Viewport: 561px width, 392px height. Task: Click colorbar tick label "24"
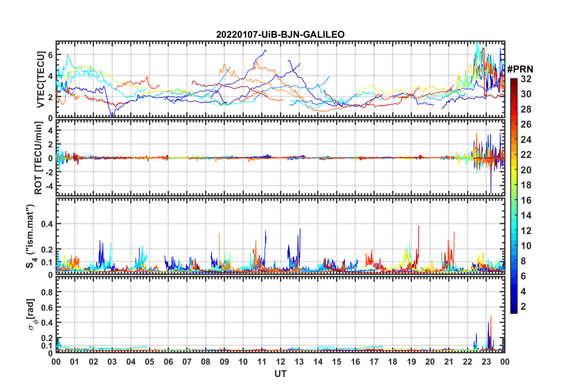(526, 139)
